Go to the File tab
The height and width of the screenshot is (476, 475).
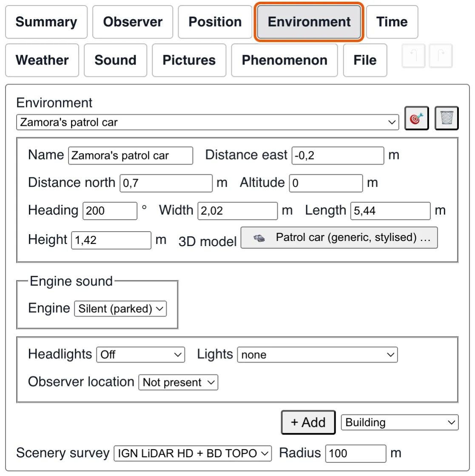[x=365, y=60]
